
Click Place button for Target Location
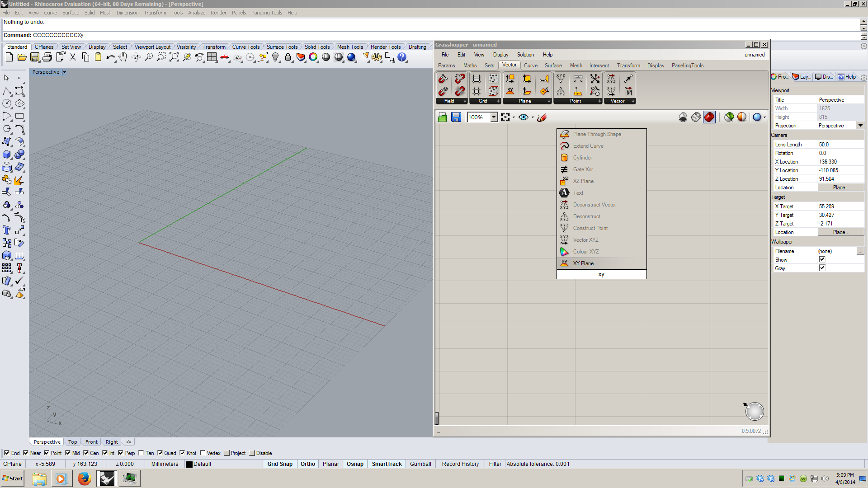[841, 232]
